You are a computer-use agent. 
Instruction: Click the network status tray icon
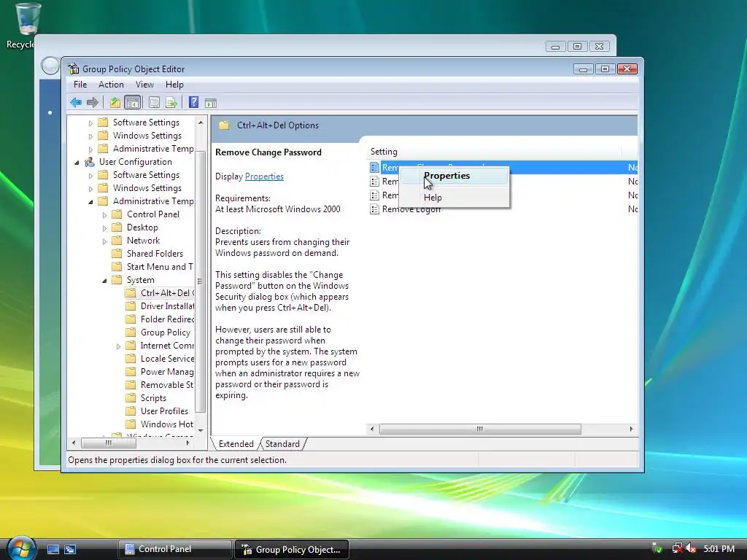(x=677, y=548)
